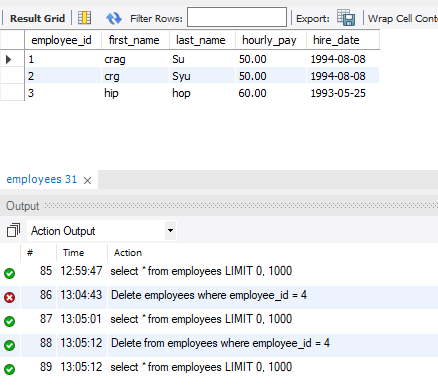This screenshot has height=391, width=438.
Task: Refresh the result grid data
Action: point(114,18)
